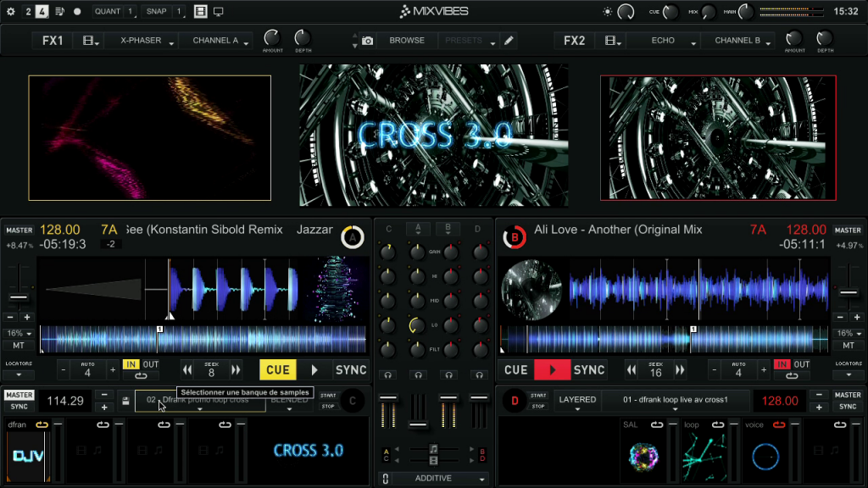
Task: Switch to 2-deck layout
Action: (28, 11)
